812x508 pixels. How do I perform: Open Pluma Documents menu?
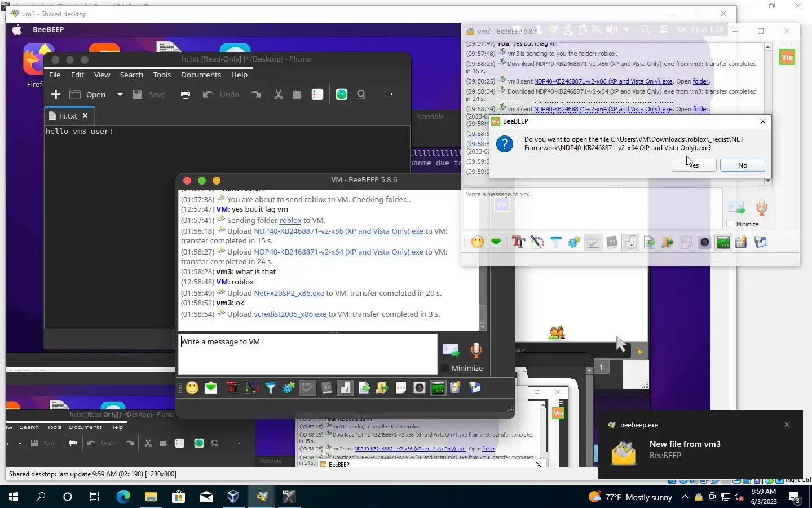[201, 75]
